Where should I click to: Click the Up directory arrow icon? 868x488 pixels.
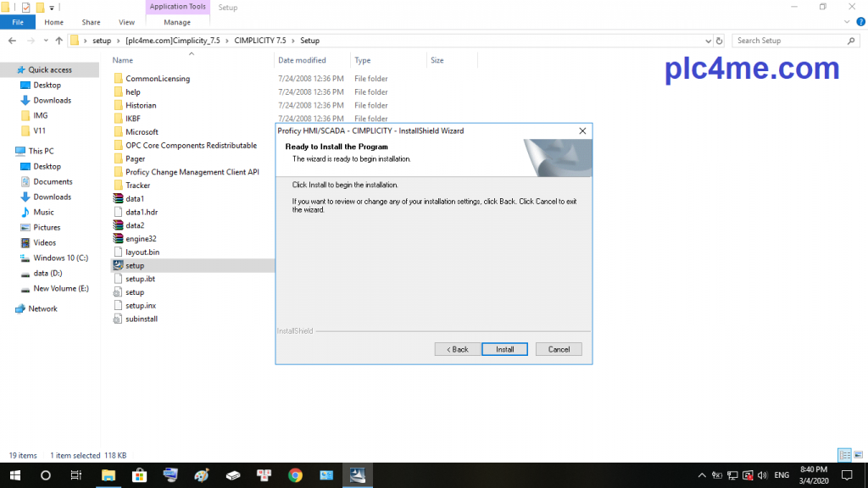point(58,41)
